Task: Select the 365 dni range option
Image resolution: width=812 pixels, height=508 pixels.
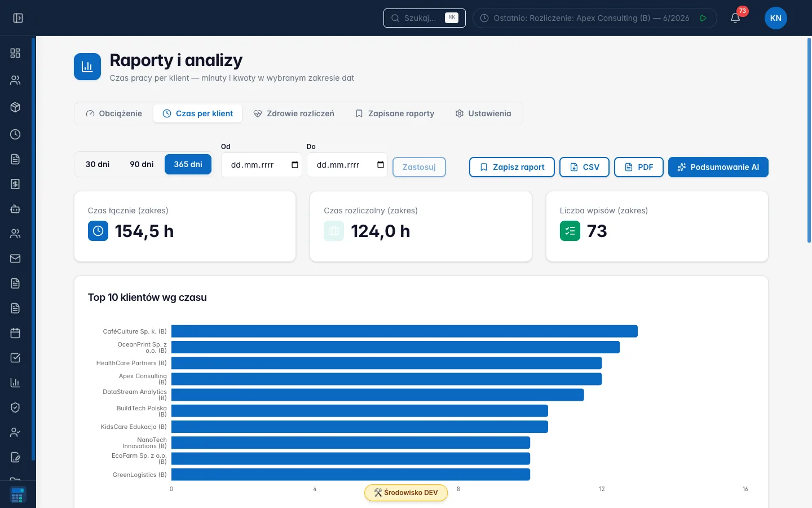Action: click(x=188, y=164)
